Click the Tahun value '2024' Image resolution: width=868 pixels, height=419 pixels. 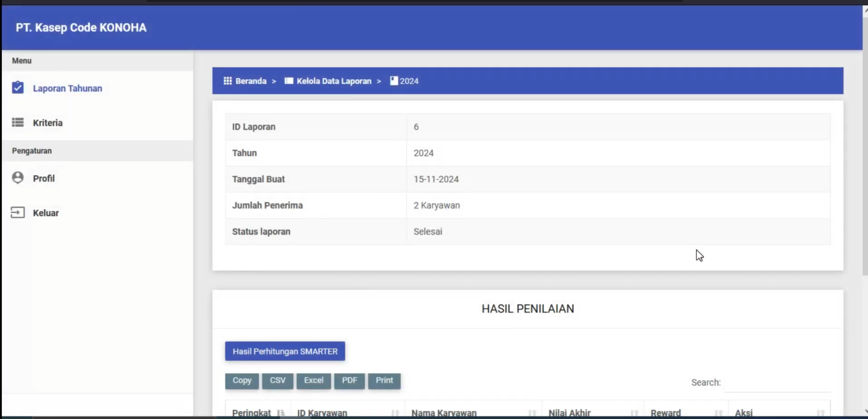point(423,153)
